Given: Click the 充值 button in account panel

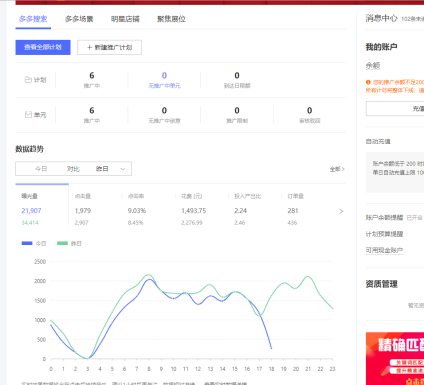Looking at the screenshot, I should (x=395, y=109).
